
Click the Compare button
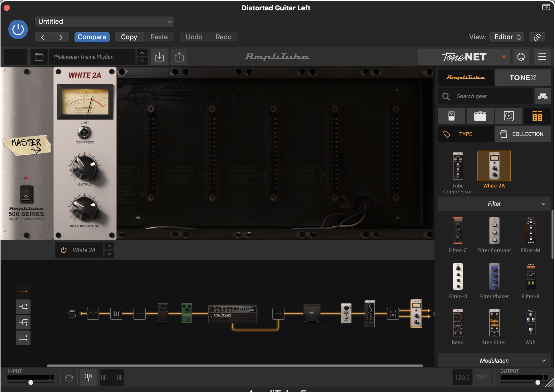(92, 37)
